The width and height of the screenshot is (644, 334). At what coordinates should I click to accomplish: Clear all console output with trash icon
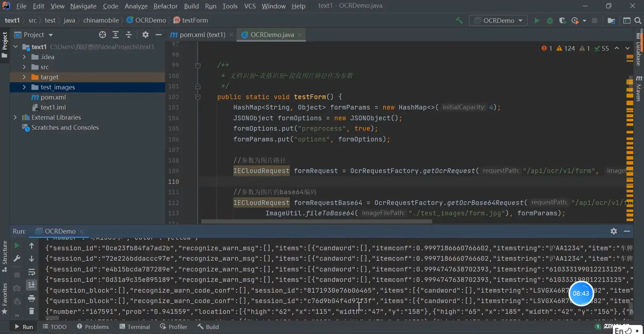(x=32, y=311)
